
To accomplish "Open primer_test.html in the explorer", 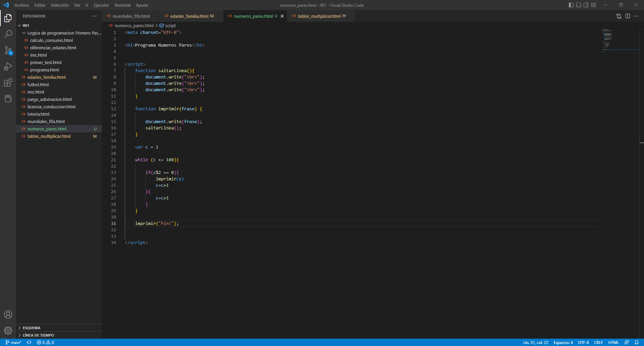I will 59,62.
